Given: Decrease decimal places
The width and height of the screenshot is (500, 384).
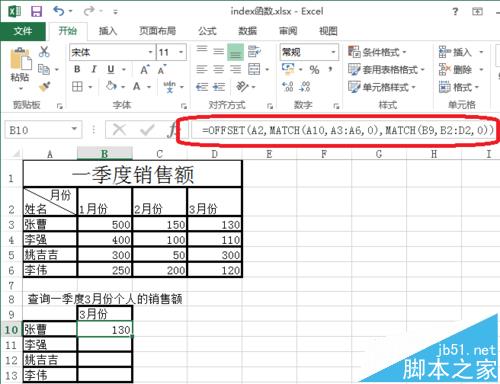Looking at the screenshot, I should point(305,87).
